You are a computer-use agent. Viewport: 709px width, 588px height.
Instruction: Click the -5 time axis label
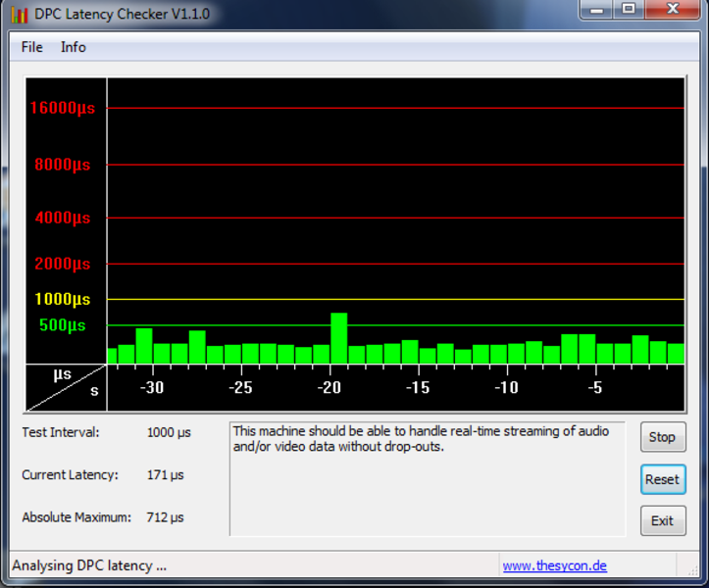[595, 387]
